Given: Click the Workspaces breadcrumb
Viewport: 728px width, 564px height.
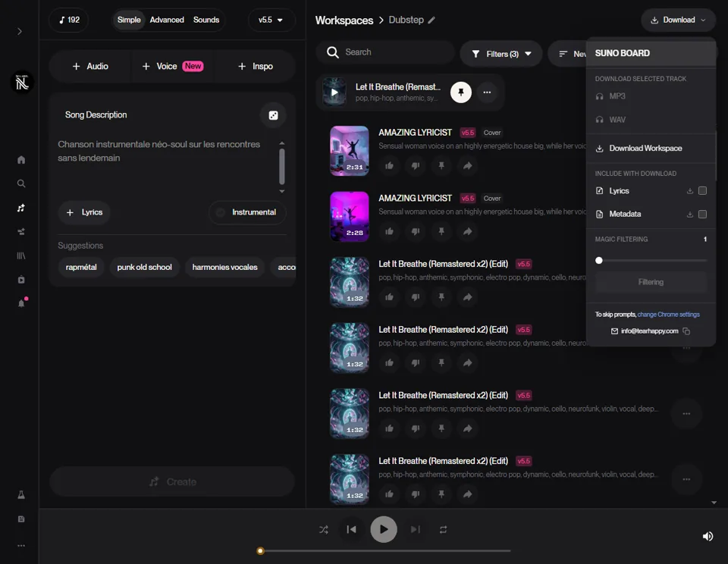Looking at the screenshot, I should (344, 20).
